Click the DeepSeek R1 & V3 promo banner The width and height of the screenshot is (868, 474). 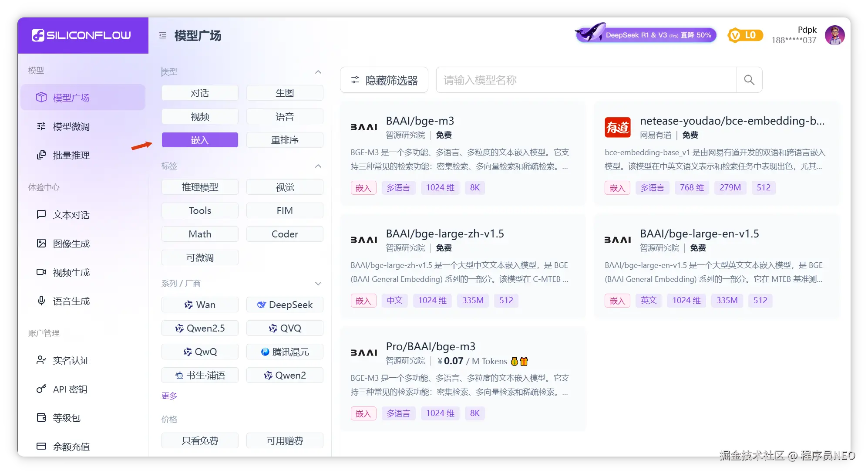646,34
